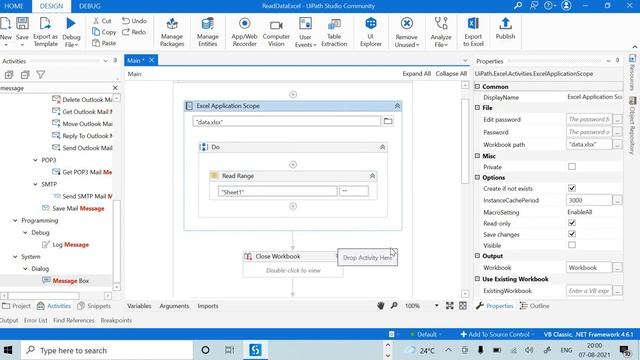Enable the Visible checkbox
The width and height of the screenshot is (640, 360).
[572, 245]
